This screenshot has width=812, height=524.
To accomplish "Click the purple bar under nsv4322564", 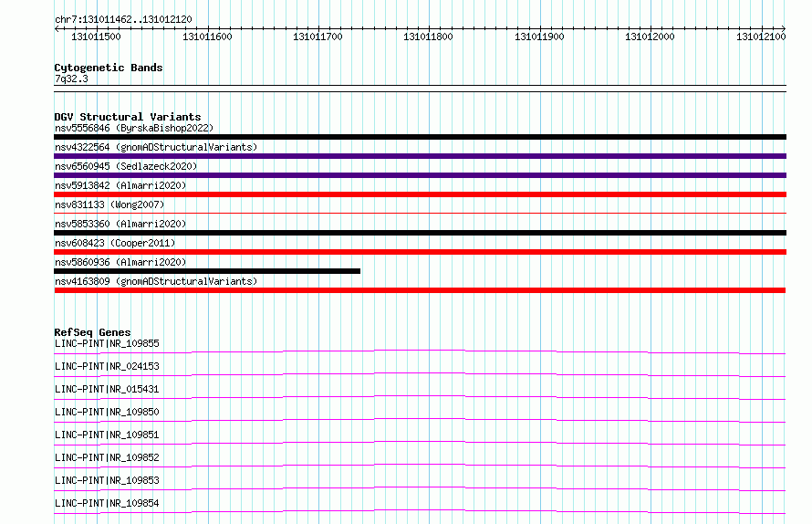I will click(x=420, y=156).
